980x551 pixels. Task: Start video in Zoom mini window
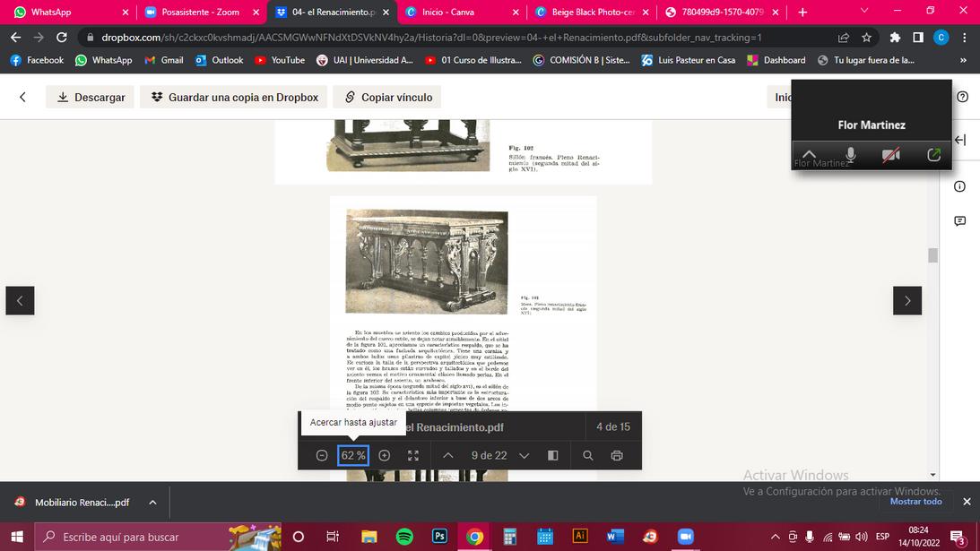tap(891, 154)
